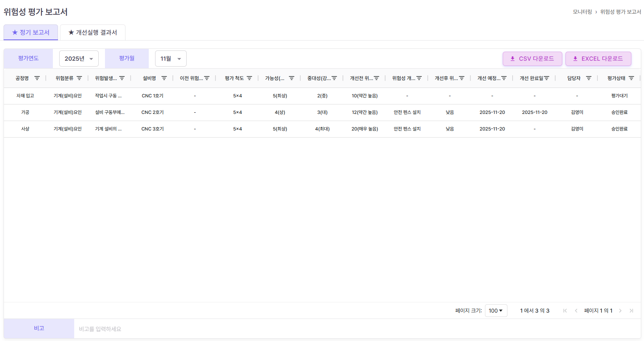Go to next page arrow

[x=620, y=311]
